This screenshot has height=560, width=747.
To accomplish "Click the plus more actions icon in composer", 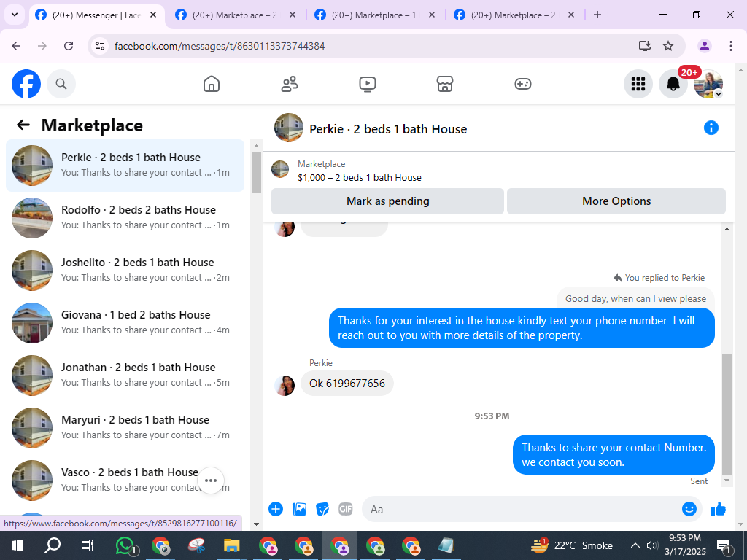I will (276, 509).
